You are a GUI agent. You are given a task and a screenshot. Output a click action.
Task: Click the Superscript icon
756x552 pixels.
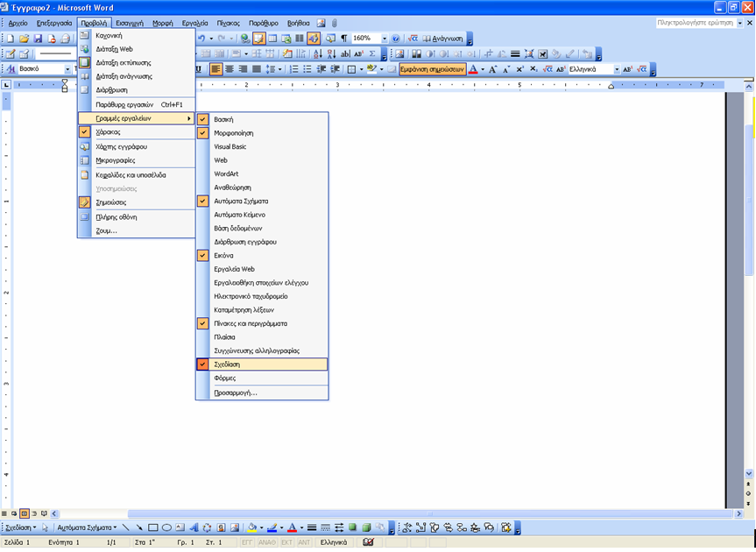pyautogui.click(x=519, y=69)
